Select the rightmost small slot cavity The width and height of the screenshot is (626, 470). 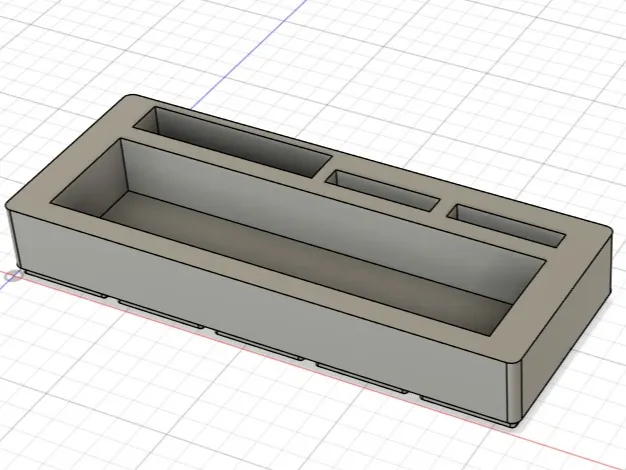click(506, 225)
